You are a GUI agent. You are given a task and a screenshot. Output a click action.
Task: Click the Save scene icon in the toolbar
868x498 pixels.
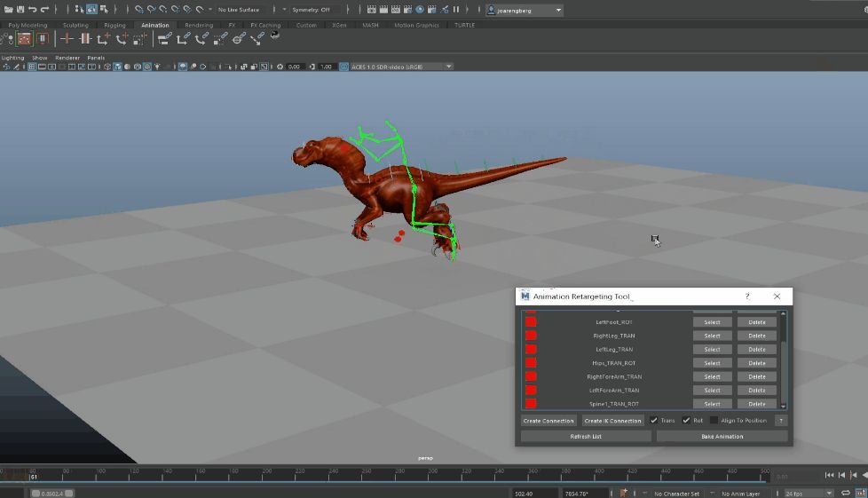point(20,10)
